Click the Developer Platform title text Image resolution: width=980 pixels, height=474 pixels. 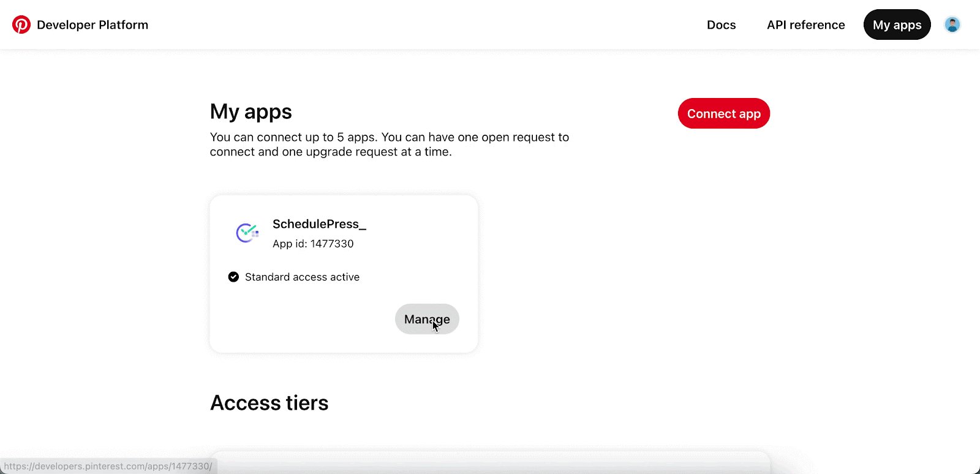pos(92,25)
